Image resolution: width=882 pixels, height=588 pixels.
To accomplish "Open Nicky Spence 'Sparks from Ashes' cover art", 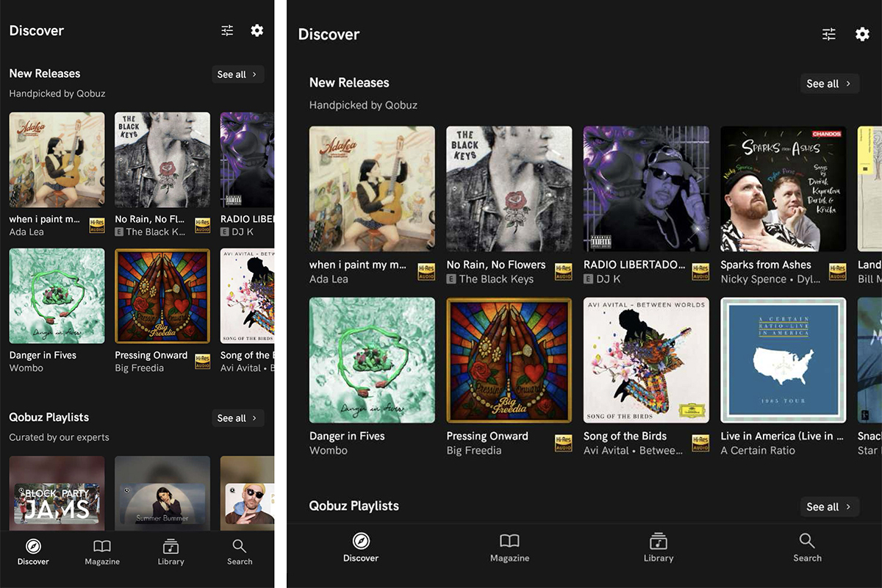I will click(783, 189).
